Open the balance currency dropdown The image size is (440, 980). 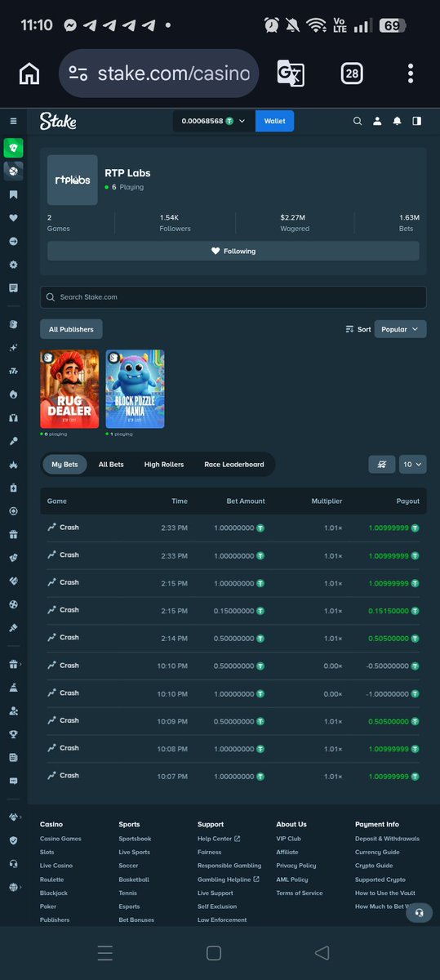click(213, 121)
